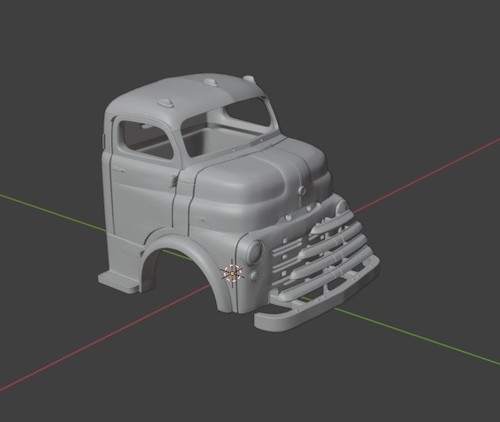The height and width of the screenshot is (422, 500).
Task: Click the 3D cursor on the fender
Action: point(232,274)
